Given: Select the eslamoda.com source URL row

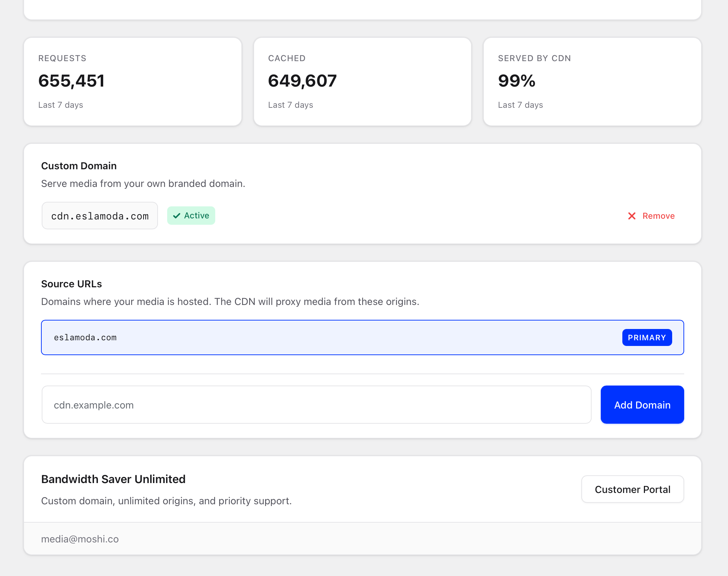Looking at the screenshot, I should [362, 337].
